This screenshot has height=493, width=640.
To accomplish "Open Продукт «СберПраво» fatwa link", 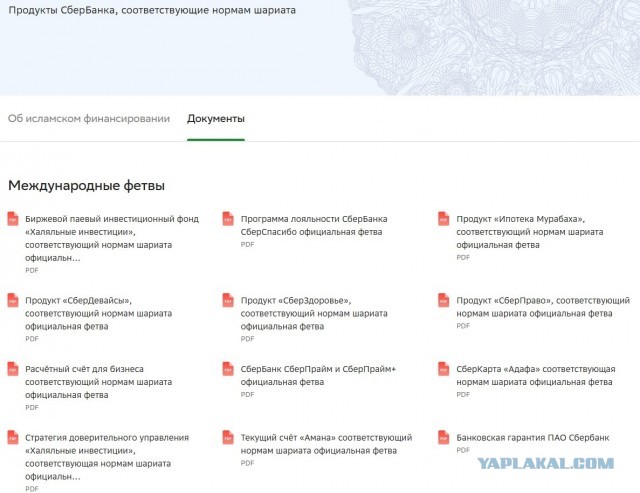I will [543, 307].
